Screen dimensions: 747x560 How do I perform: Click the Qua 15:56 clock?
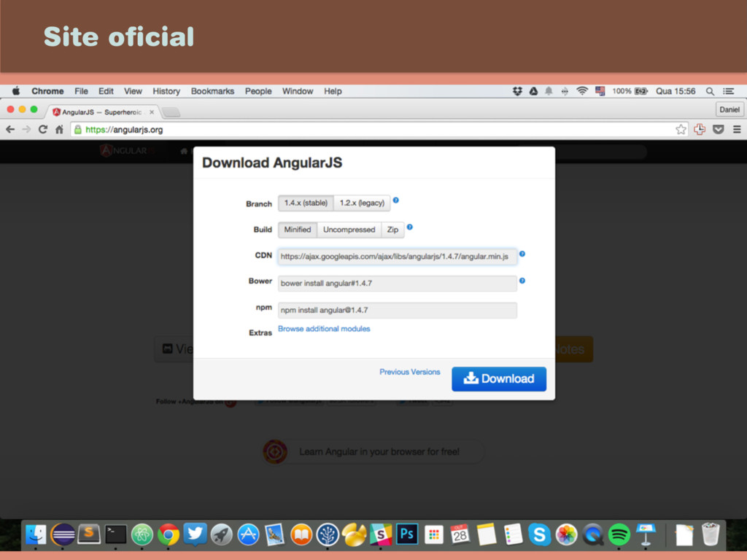pyautogui.click(x=676, y=91)
